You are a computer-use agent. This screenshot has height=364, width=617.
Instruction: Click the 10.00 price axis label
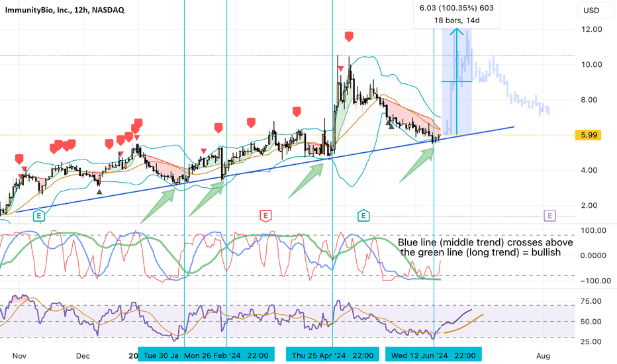tap(591, 65)
